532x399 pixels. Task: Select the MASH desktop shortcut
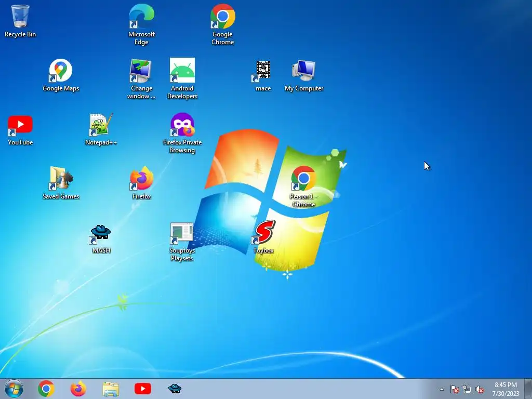click(101, 239)
